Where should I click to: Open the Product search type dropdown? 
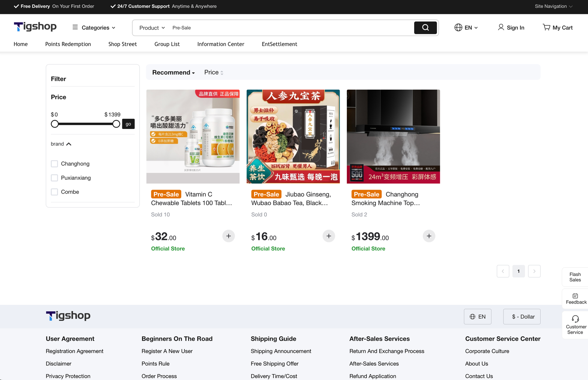[x=152, y=28]
